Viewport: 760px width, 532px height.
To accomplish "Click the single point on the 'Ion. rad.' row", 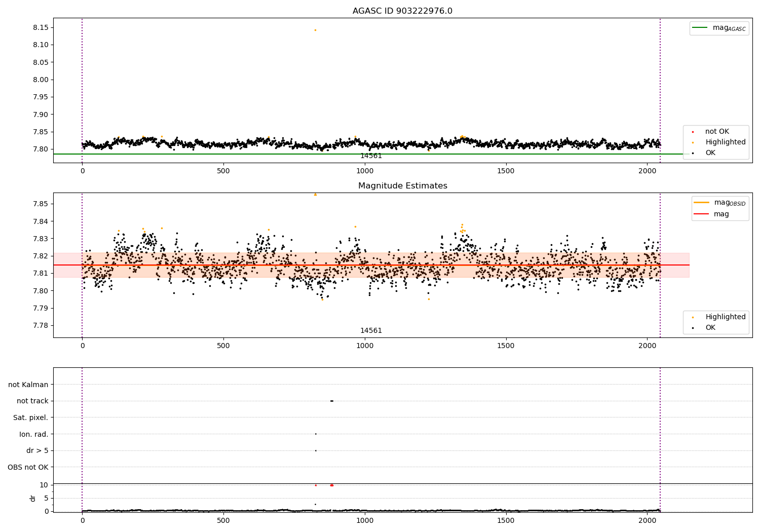I will click(x=316, y=434).
